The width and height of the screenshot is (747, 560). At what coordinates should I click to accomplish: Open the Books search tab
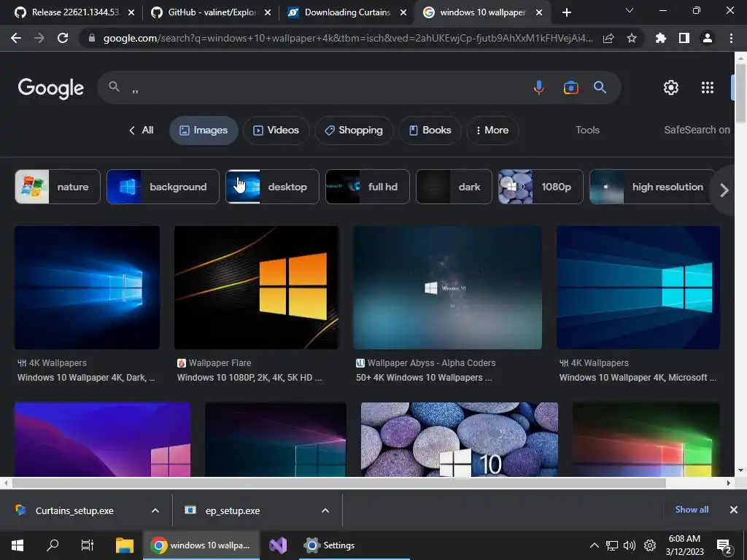pyautogui.click(x=430, y=130)
